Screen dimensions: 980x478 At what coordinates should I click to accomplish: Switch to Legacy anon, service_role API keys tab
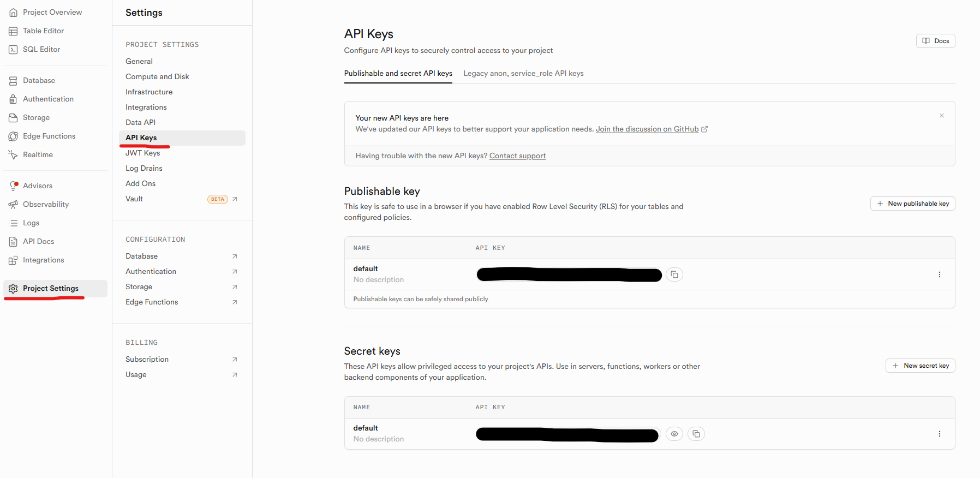tap(523, 73)
